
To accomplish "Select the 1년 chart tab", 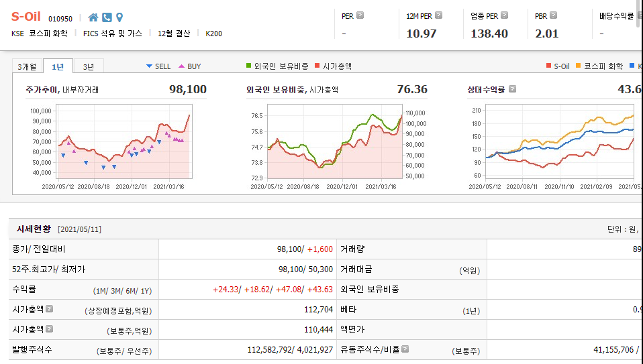I will 58,66.
